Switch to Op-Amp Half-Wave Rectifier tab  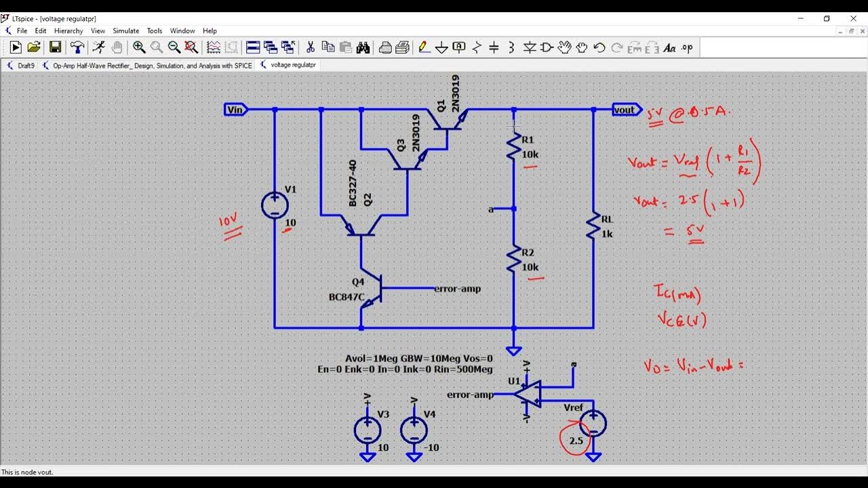coord(147,66)
